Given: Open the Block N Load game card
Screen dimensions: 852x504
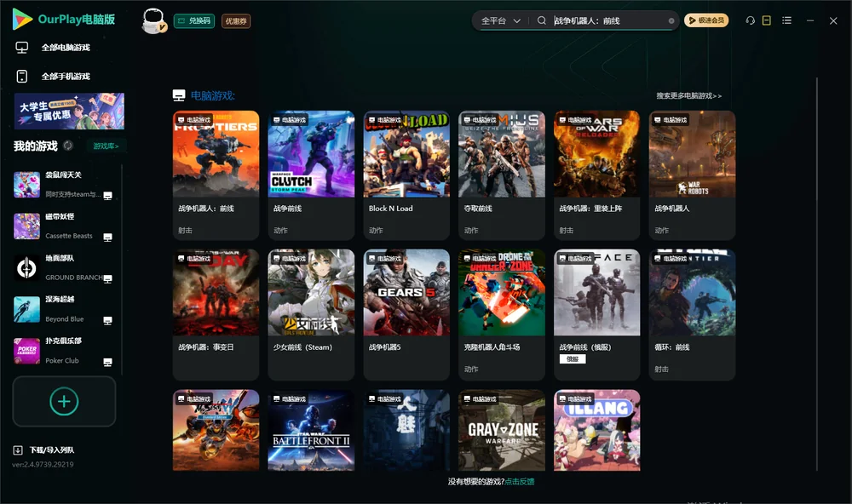Looking at the screenshot, I should (x=406, y=175).
